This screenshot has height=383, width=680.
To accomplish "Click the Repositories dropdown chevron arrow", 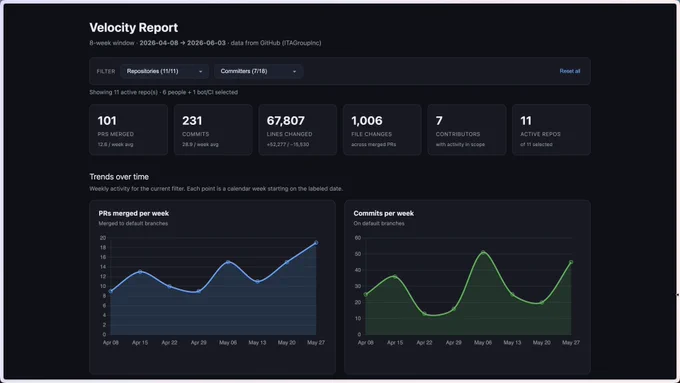I will pyautogui.click(x=200, y=72).
